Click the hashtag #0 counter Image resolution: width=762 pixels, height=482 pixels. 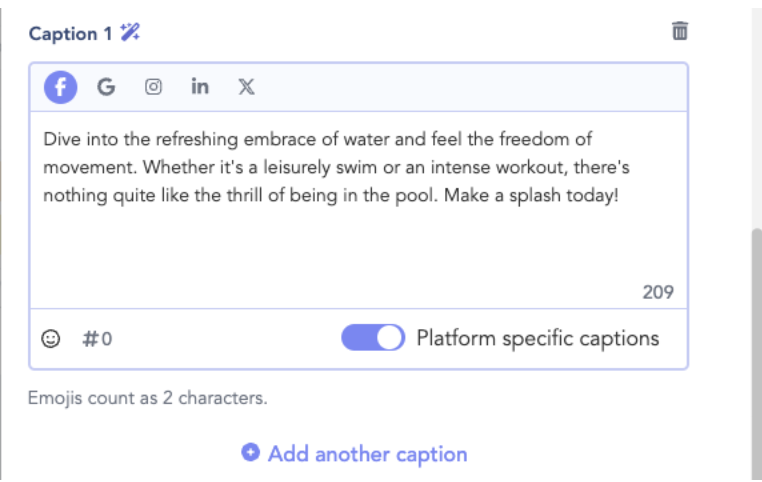coord(97,339)
